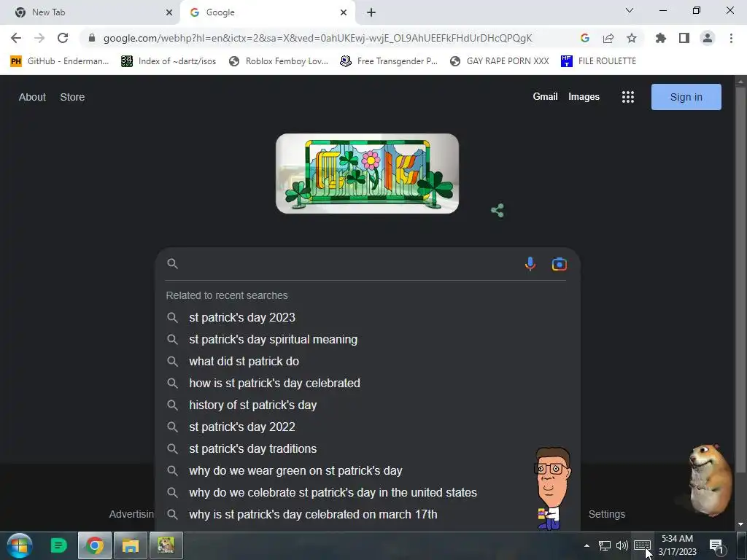Viewport: 747px width, 560px height.
Task: Click the Windows Start button
Action: (x=20, y=545)
